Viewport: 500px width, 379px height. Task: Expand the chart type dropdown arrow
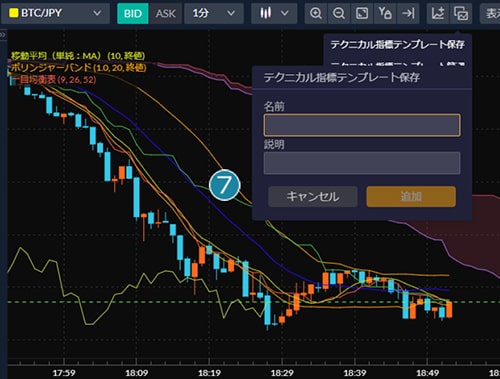pos(285,13)
